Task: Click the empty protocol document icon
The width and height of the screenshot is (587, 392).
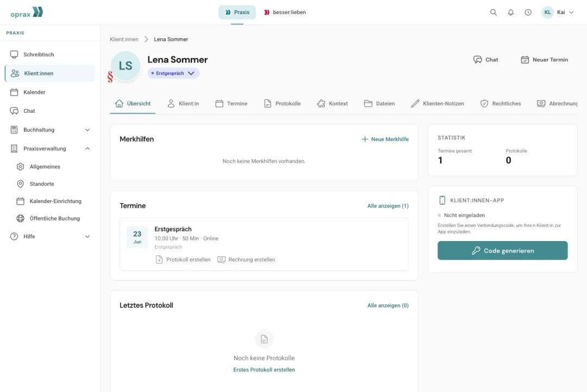Action: click(264, 339)
